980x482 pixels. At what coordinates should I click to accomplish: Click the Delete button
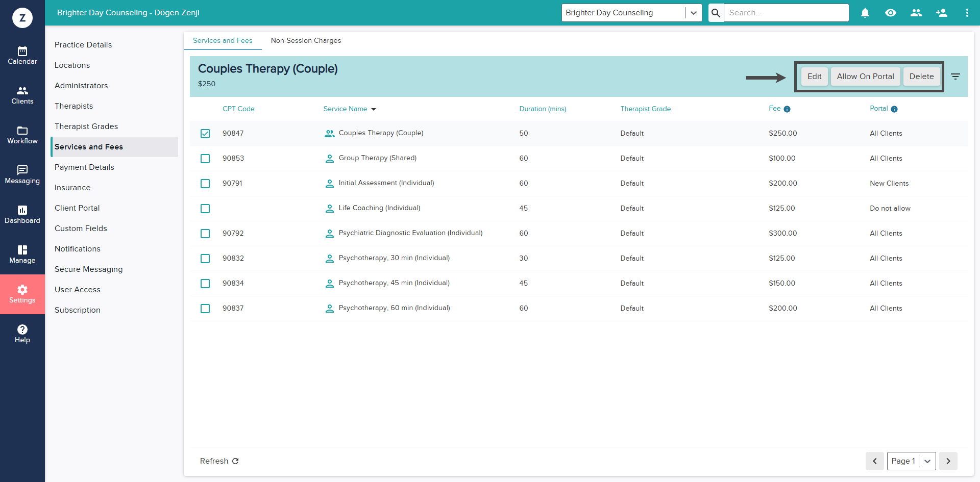point(922,77)
